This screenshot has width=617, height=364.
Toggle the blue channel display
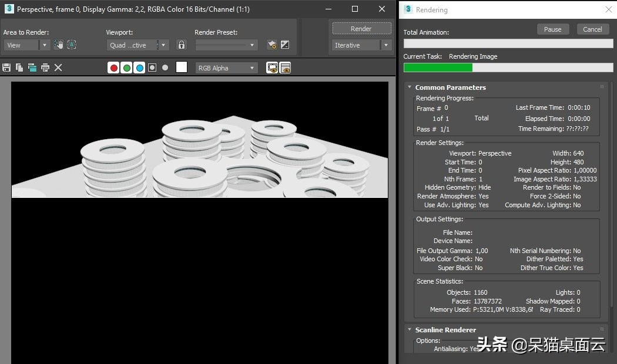pyautogui.click(x=139, y=68)
